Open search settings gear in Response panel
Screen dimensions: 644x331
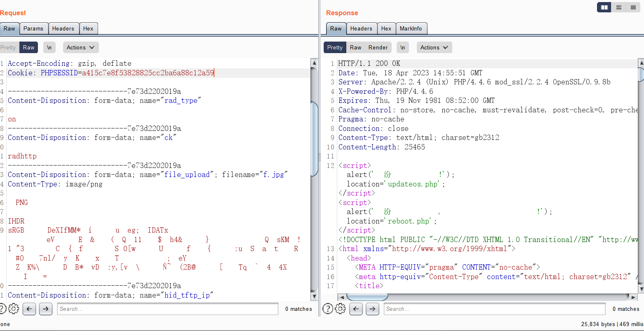pyautogui.click(x=340, y=309)
